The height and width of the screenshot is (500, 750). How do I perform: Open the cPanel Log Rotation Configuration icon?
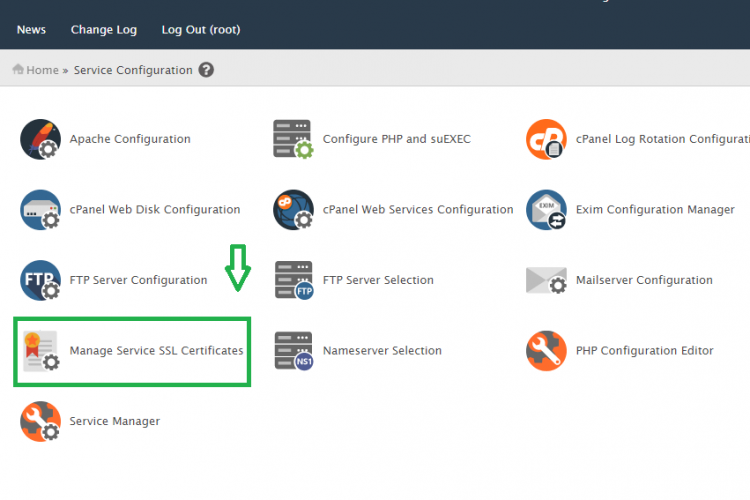(546, 139)
